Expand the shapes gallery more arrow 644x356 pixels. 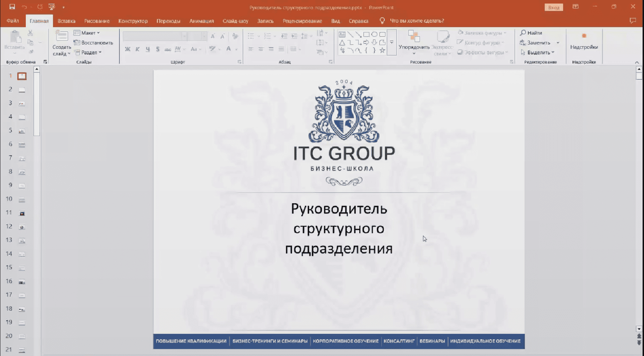[x=391, y=42]
